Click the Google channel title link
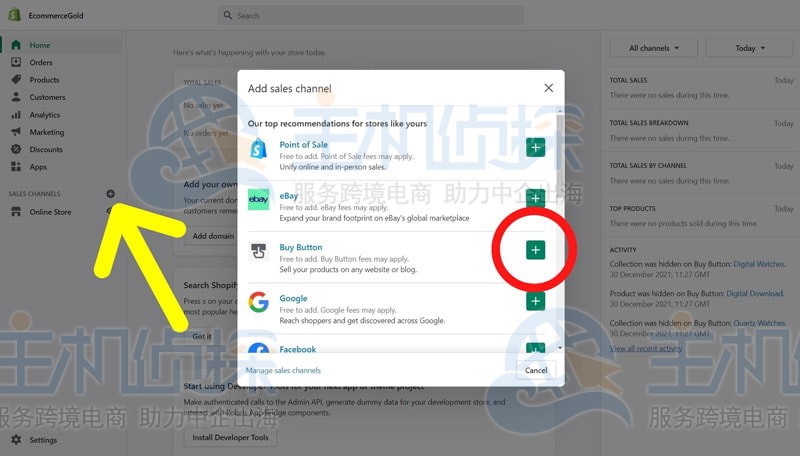This screenshot has height=456, width=800. pos(293,298)
